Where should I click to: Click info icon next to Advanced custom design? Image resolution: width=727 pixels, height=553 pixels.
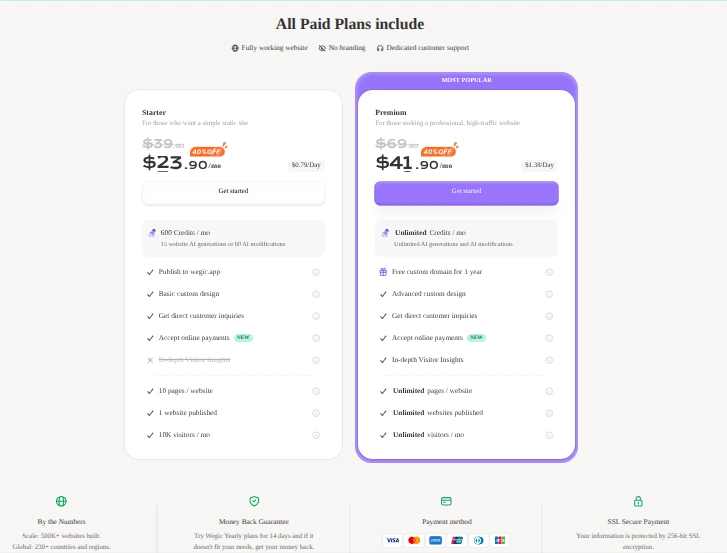click(x=549, y=294)
